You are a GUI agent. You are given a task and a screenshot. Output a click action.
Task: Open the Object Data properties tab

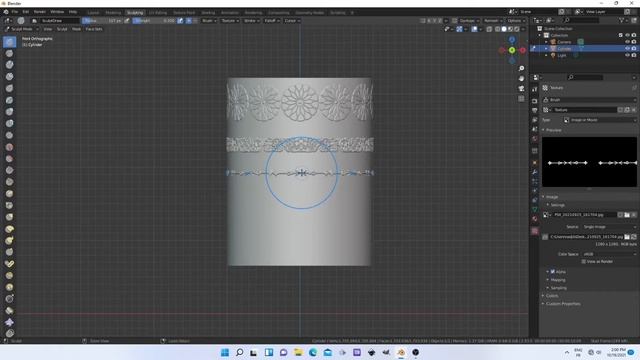pyautogui.click(x=535, y=209)
